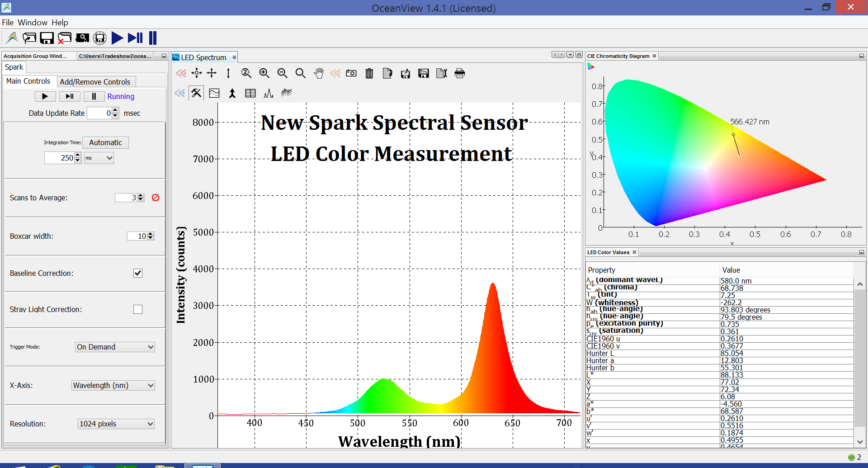Select the zoom region magnifier tool
The image size is (868, 468).
point(301,73)
